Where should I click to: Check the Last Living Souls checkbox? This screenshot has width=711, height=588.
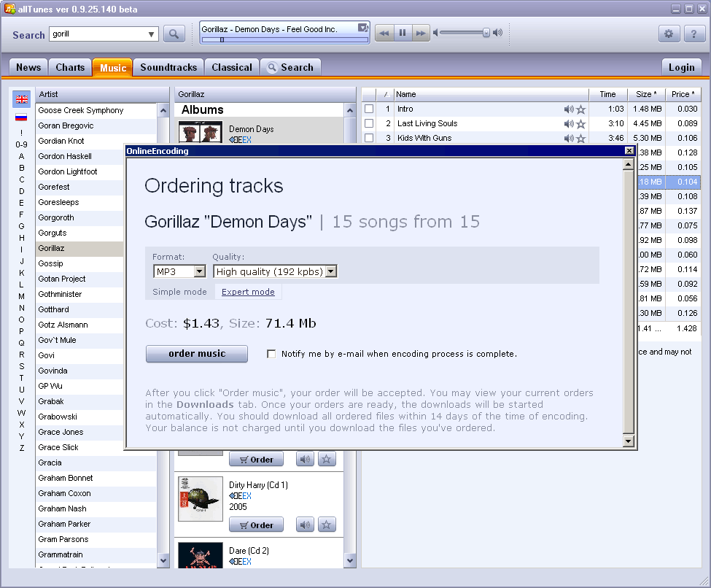(x=369, y=123)
